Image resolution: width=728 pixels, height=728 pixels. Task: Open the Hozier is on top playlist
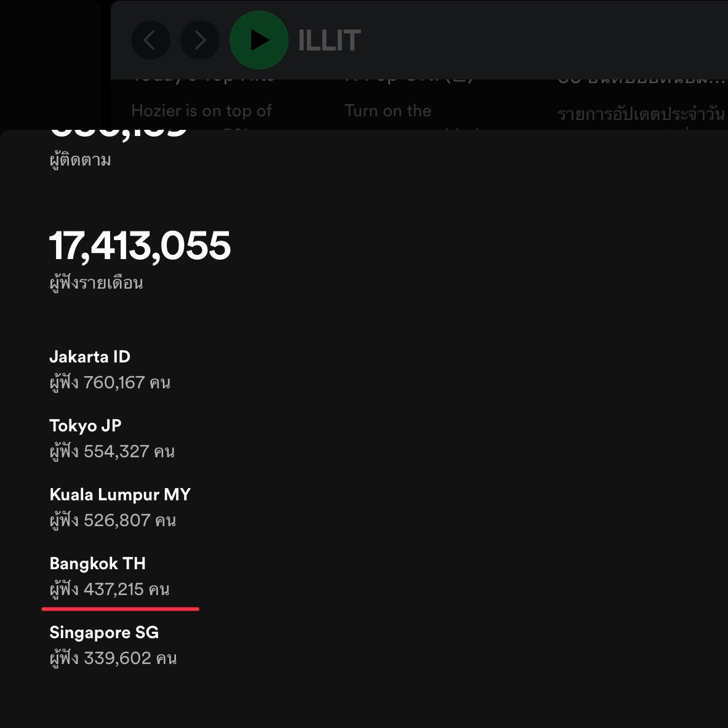pyautogui.click(x=201, y=111)
